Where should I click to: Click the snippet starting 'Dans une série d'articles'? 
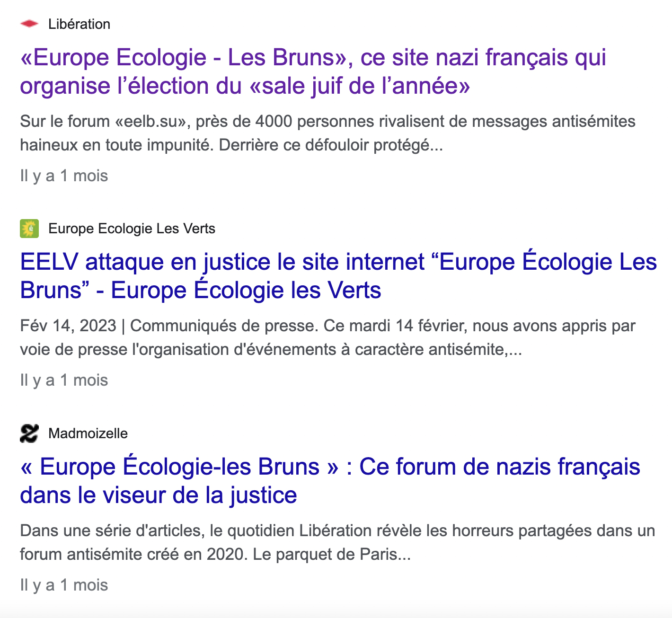click(337, 542)
